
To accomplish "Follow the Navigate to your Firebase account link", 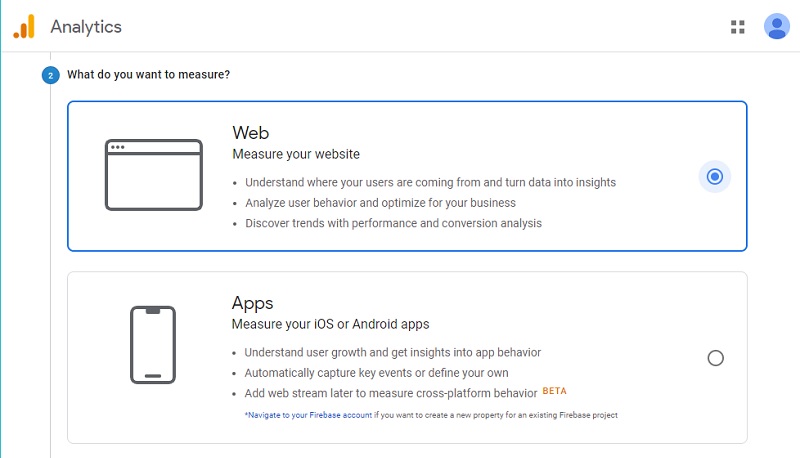I will pos(309,415).
